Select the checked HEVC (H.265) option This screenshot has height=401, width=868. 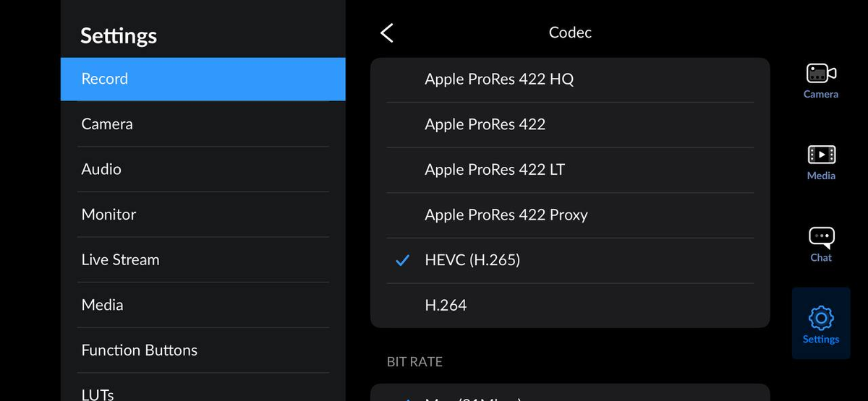472,260
